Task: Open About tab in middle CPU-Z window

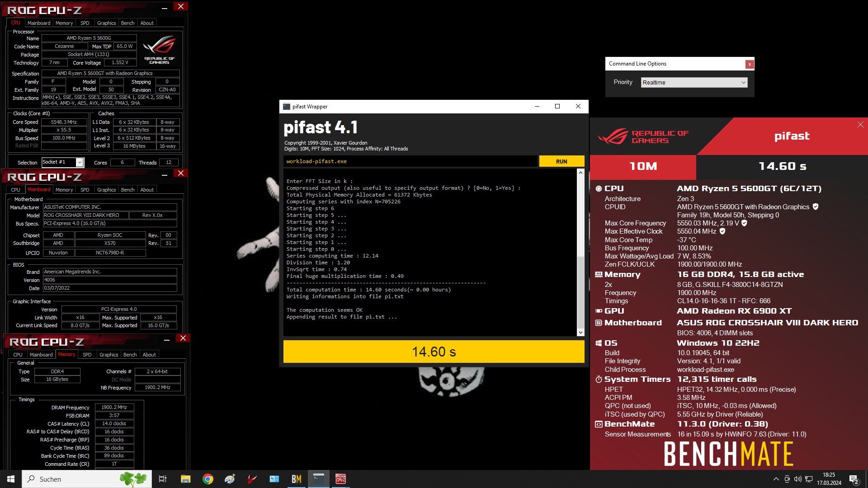Action: tap(147, 190)
